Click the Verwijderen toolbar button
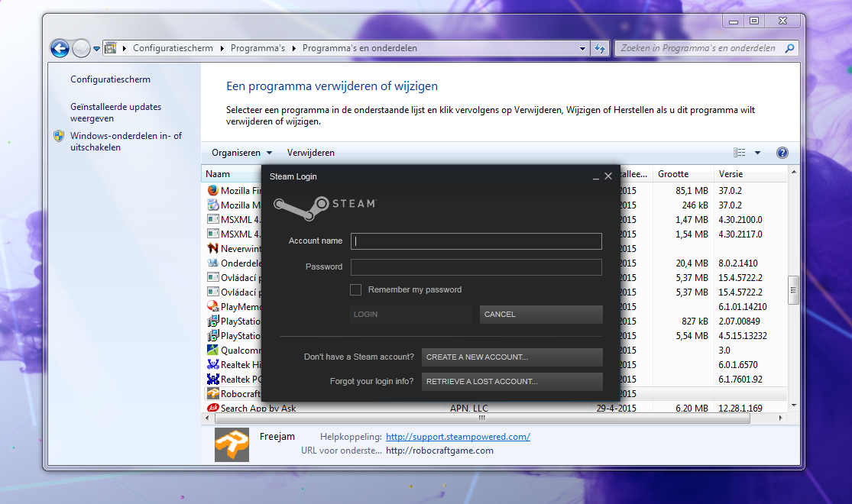This screenshot has height=504, width=852. click(311, 153)
